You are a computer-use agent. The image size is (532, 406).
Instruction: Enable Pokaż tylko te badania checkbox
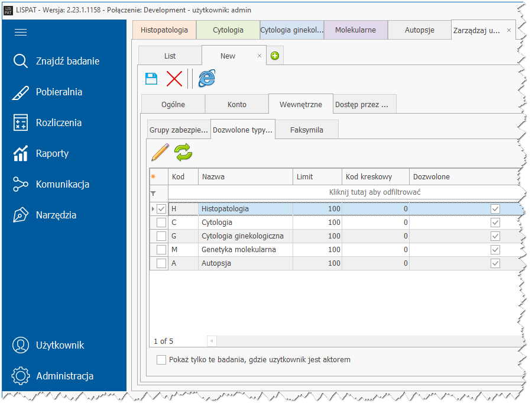161,360
